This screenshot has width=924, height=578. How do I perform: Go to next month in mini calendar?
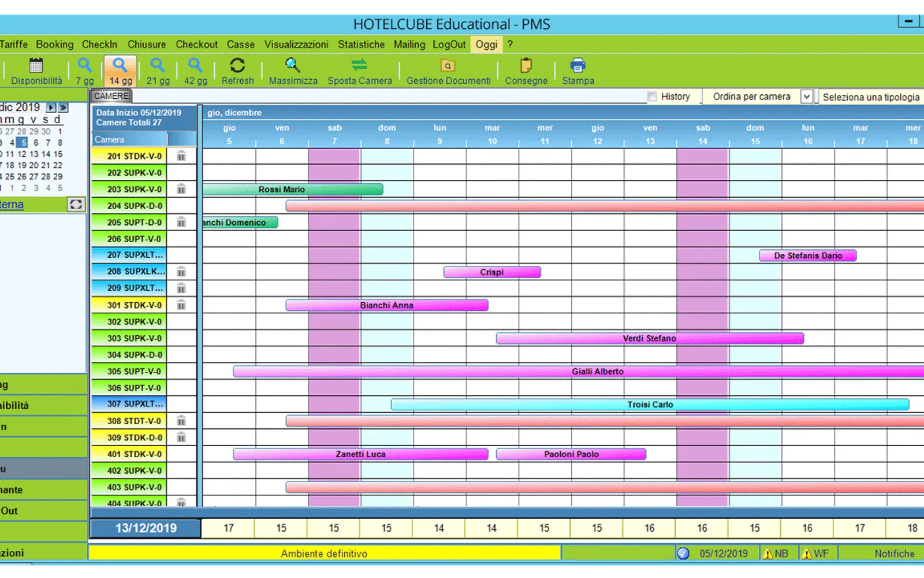(51, 108)
